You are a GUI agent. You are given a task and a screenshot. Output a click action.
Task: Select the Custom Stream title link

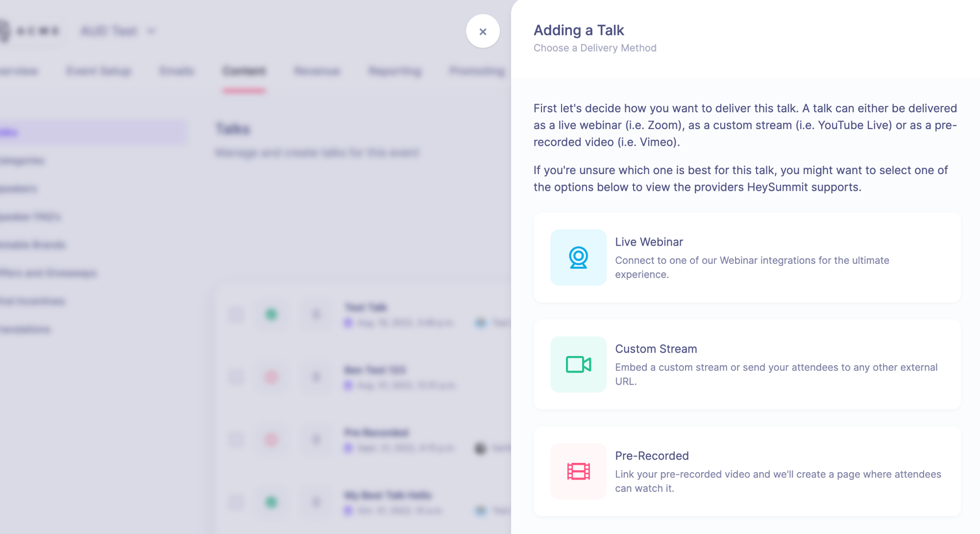pos(656,349)
